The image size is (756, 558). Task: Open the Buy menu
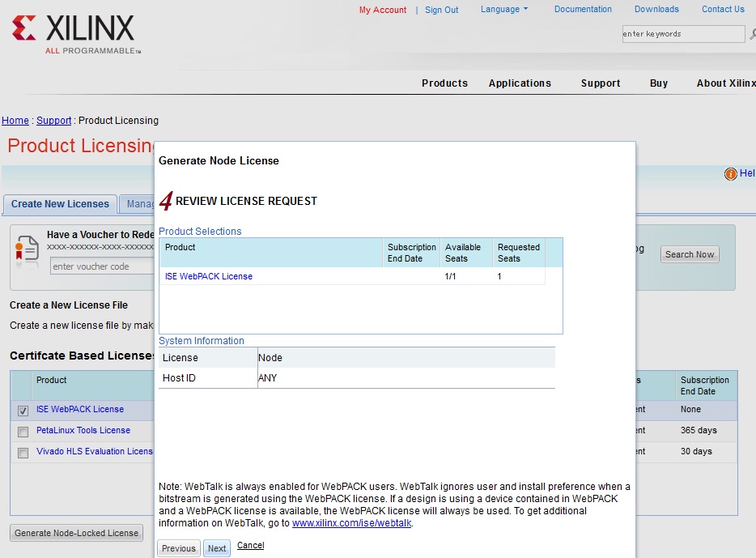659,83
